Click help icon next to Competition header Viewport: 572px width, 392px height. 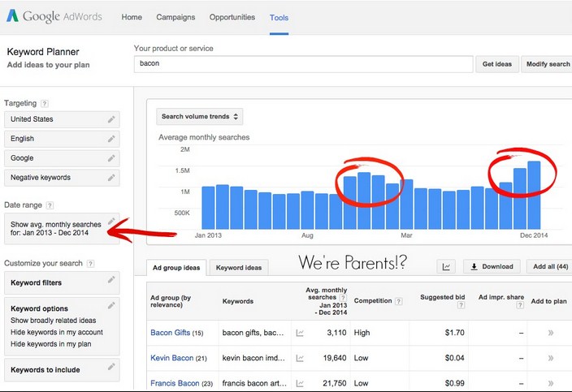coord(399,301)
